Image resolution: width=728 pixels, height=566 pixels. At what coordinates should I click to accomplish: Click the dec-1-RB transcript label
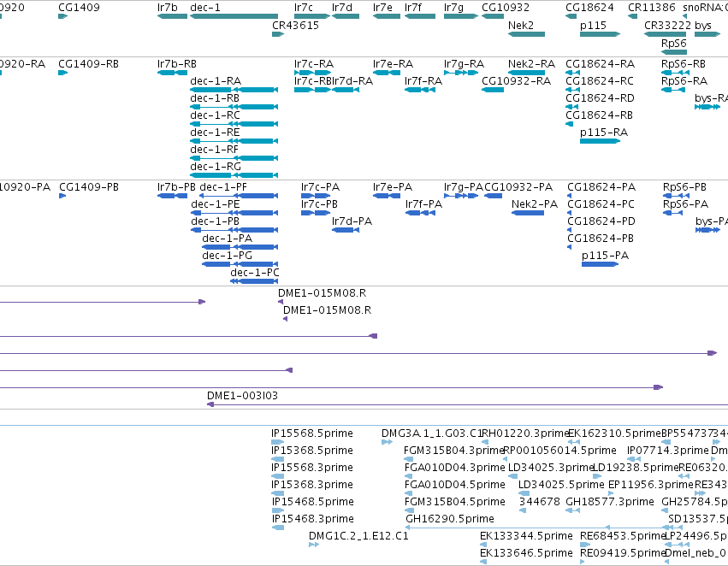coord(215,98)
